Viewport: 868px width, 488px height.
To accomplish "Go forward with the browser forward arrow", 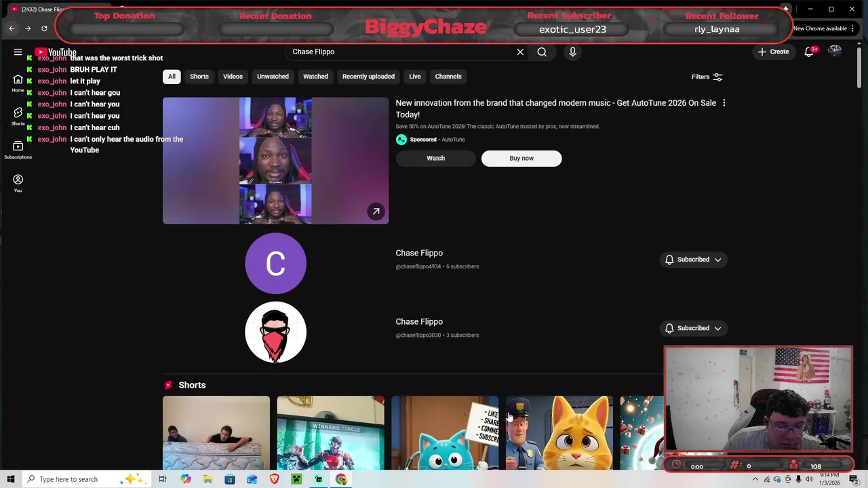I will 28,28.
